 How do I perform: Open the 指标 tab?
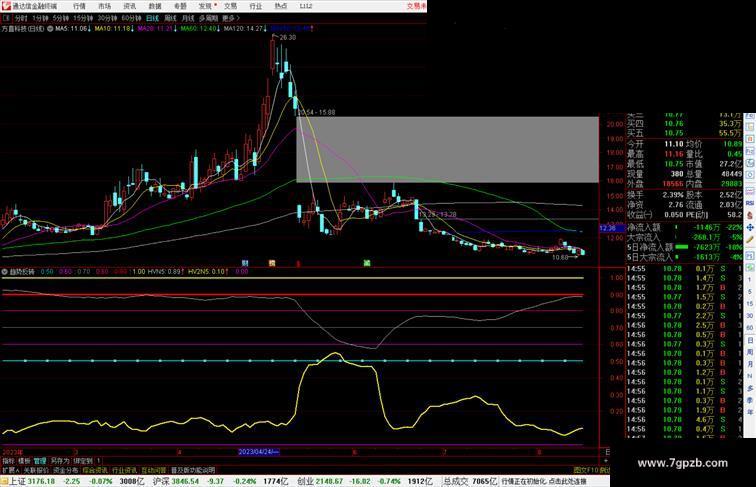tap(9, 461)
